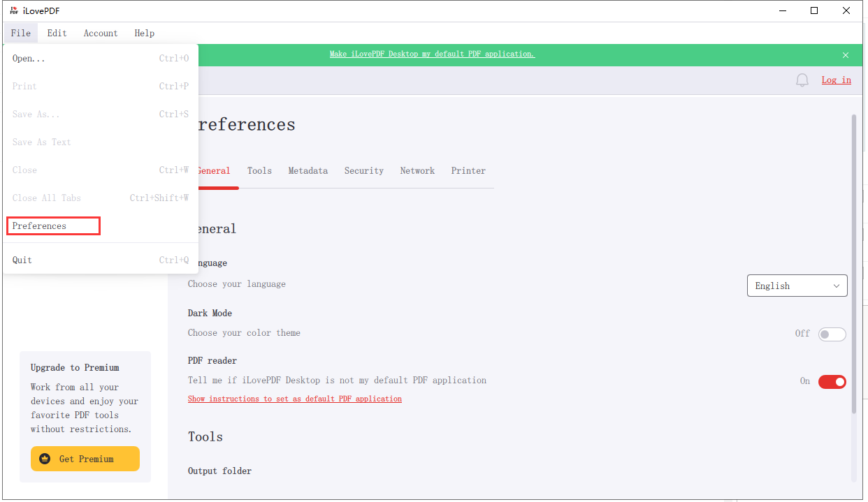Select the Printer preferences tab

coord(468,171)
